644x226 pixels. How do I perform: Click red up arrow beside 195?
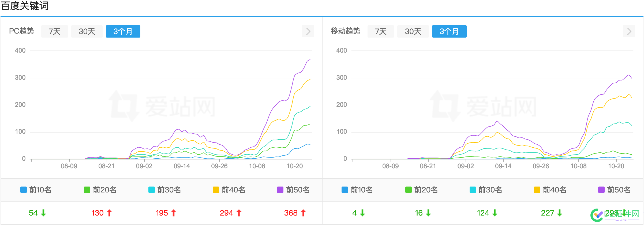point(174,213)
